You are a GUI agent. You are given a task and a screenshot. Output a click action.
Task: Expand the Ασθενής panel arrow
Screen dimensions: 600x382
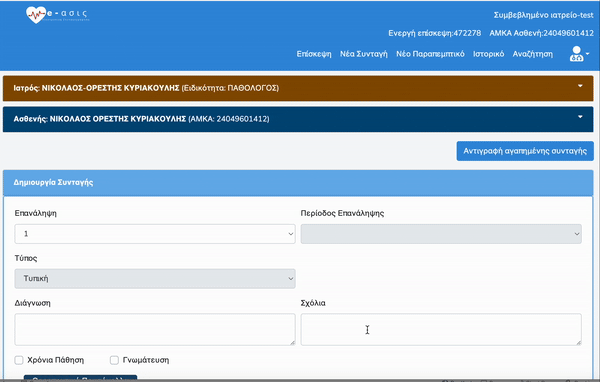click(580, 117)
